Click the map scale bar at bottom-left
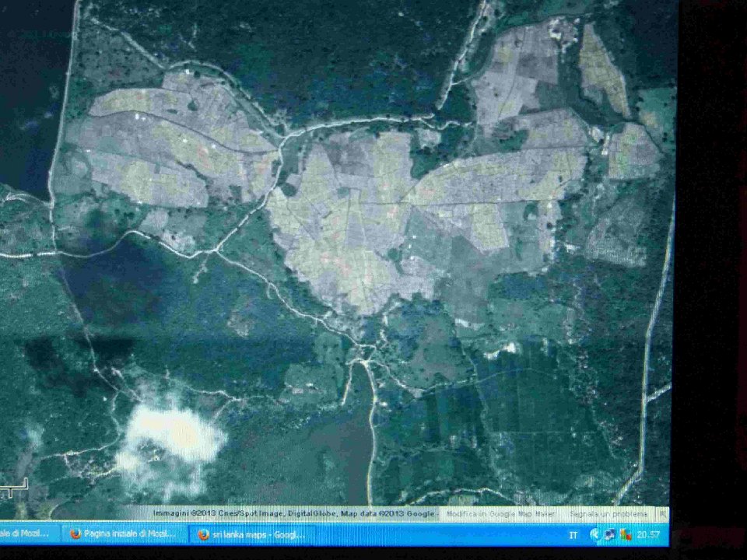 [14, 487]
